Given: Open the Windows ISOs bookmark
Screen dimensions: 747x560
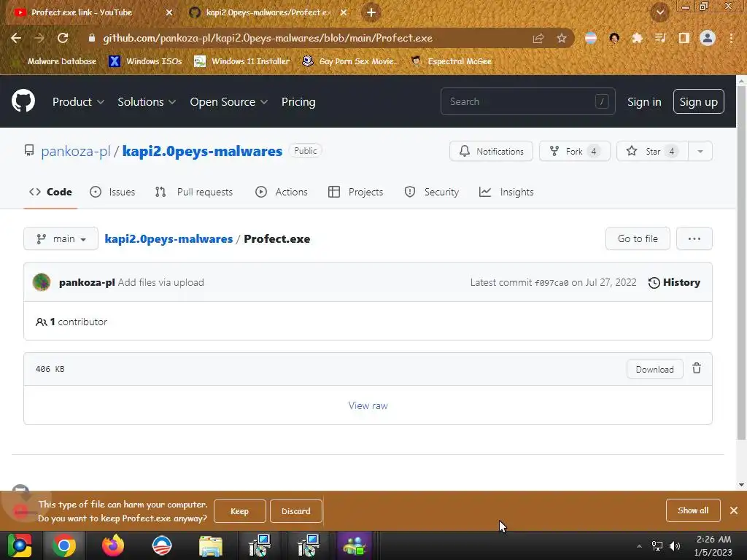Looking at the screenshot, I should [x=145, y=61].
